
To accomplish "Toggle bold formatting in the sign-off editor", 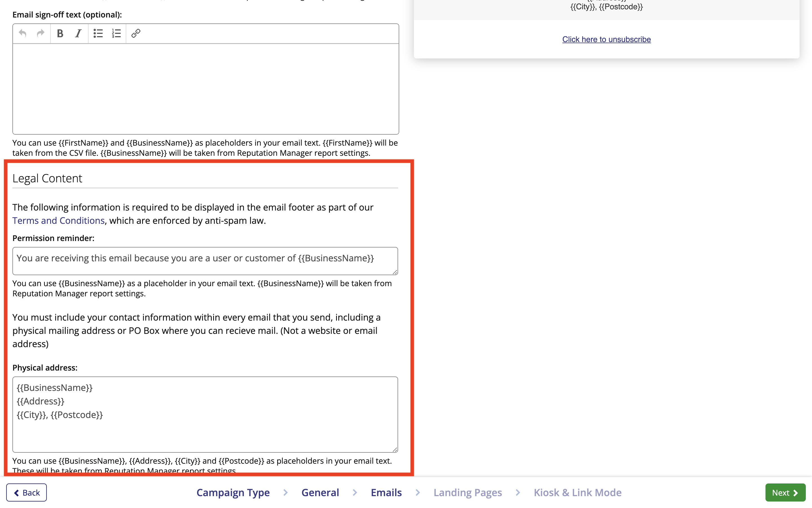I will click(60, 33).
